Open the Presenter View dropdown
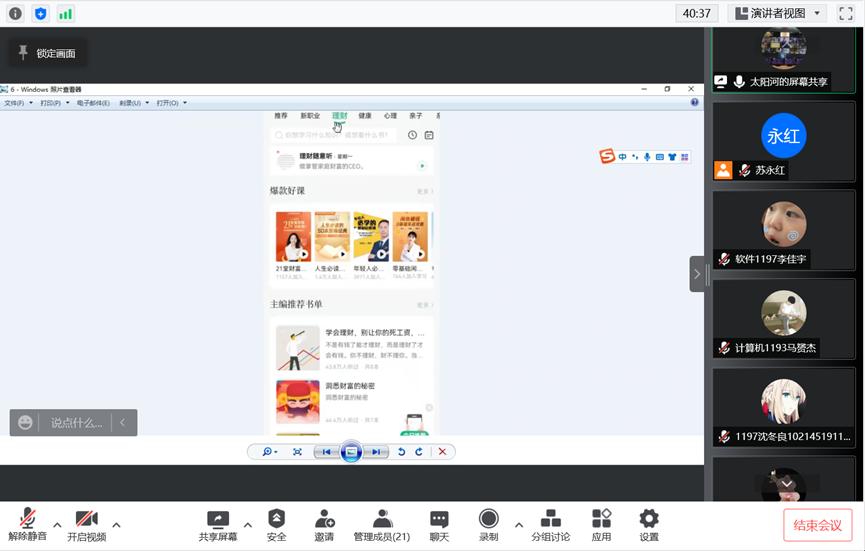Image resolution: width=865 pixels, height=551 pixels. [777, 13]
